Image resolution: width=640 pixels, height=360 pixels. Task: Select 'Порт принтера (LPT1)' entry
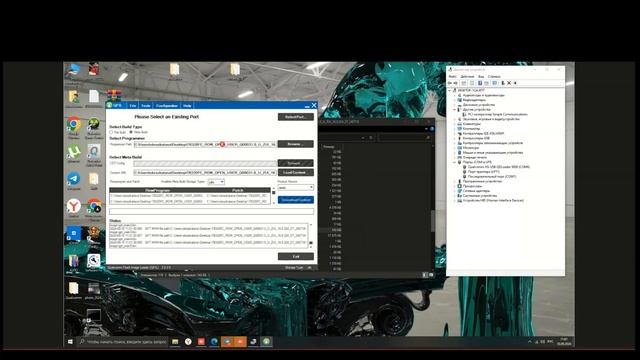(x=484, y=172)
